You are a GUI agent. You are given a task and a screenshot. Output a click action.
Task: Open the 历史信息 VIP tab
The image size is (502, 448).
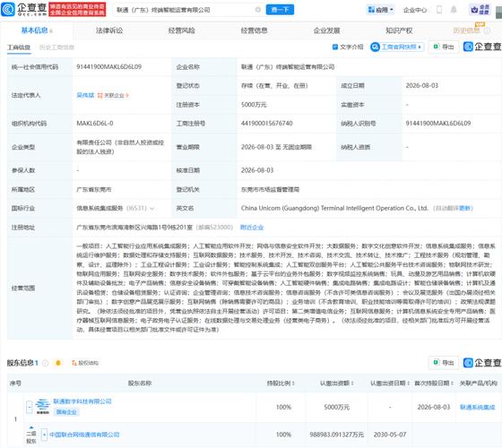466,30
